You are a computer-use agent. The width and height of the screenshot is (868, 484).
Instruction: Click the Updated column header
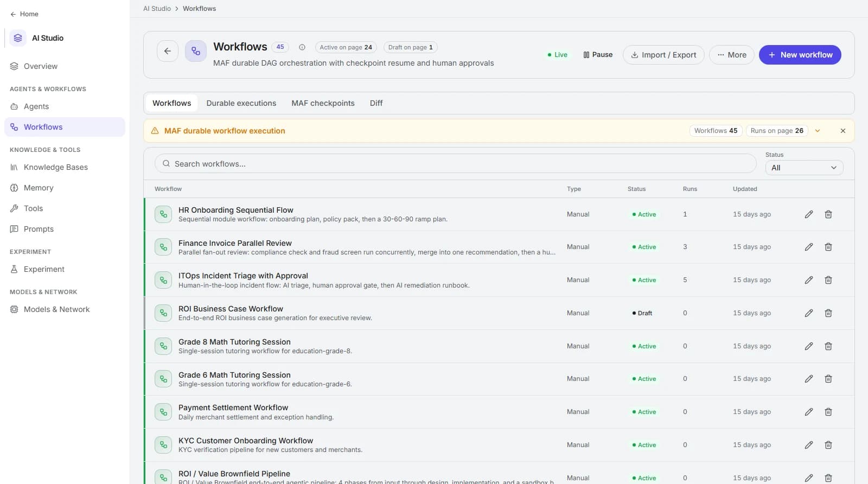[x=745, y=189]
